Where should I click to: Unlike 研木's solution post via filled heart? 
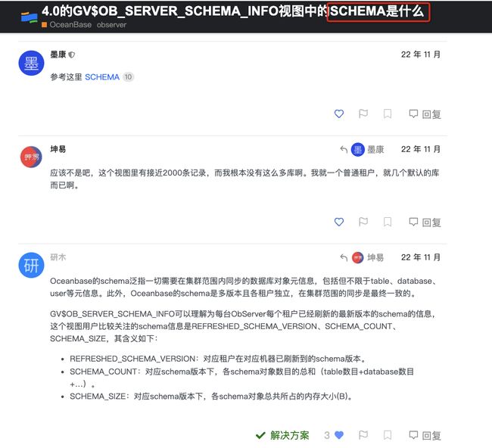pyautogui.click(x=339, y=435)
